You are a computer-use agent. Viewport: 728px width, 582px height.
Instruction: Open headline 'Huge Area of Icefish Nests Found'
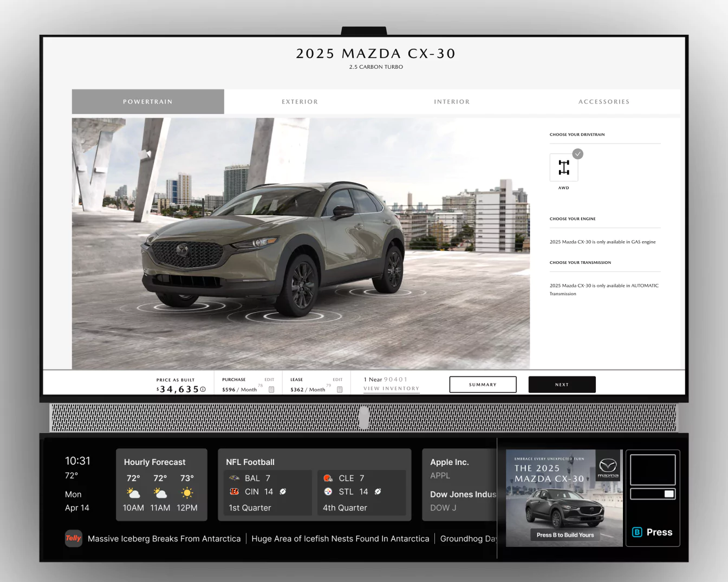[x=340, y=539]
